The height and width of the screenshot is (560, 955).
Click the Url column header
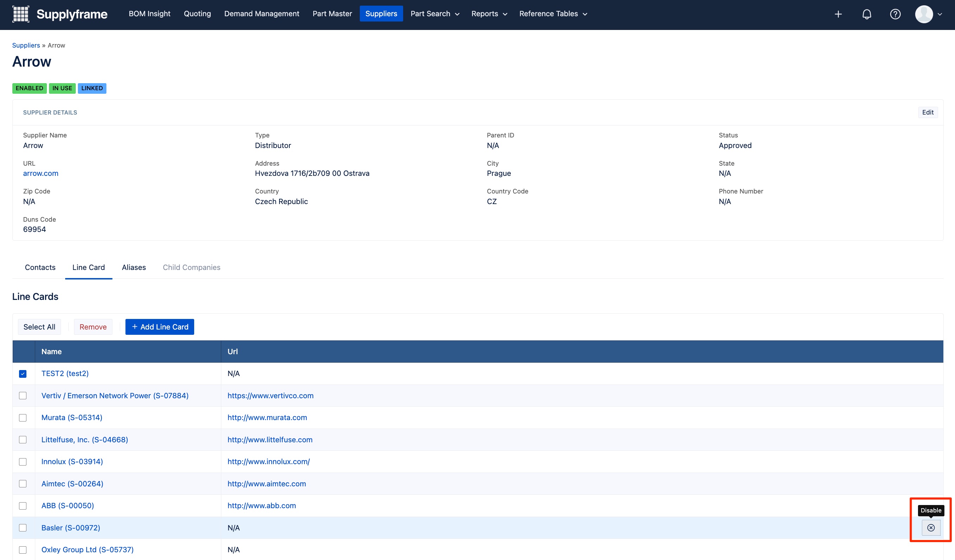(x=582, y=351)
